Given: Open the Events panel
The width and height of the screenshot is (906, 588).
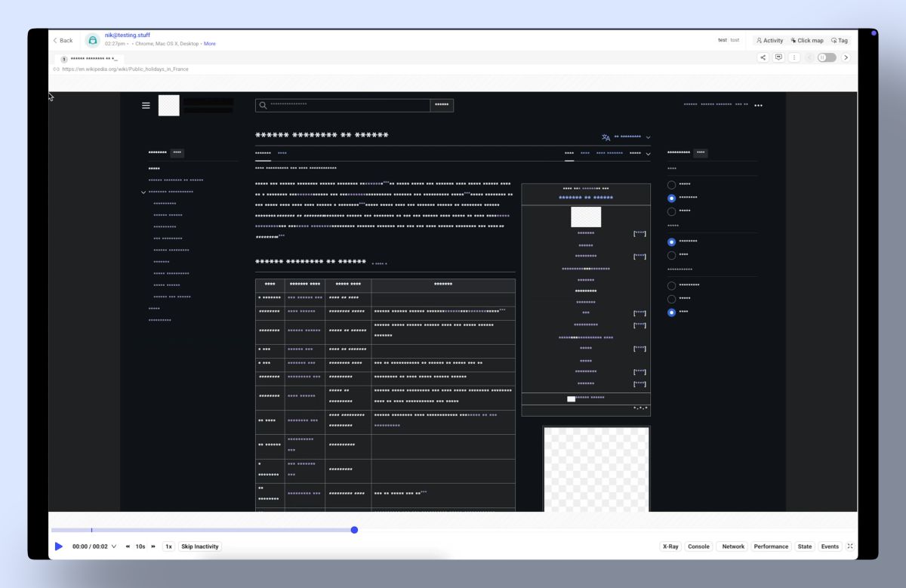Looking at the screenshot, I should click(830, 546).
